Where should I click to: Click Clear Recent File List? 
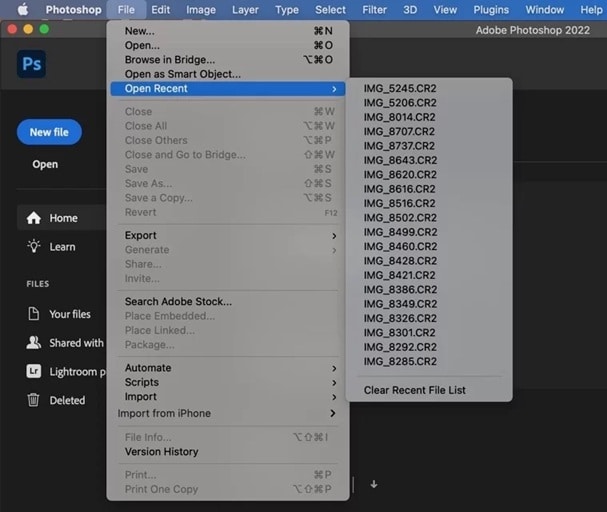click(429, 390)
